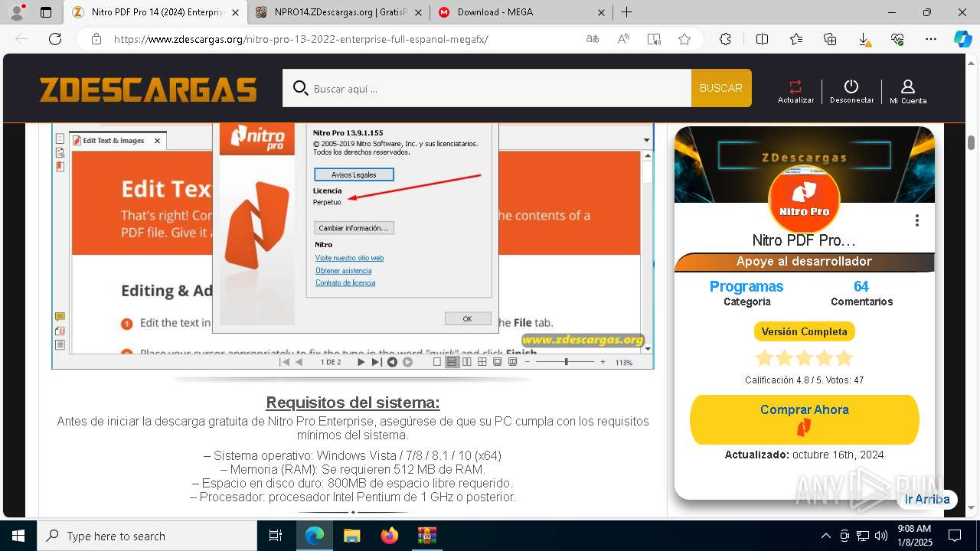980x551 pixels.
Task: Click the Comprar Ahora button
Action: 804,419
